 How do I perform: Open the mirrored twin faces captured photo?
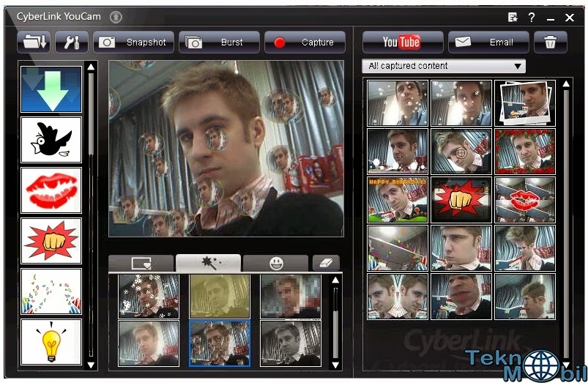tap(398, 297)
